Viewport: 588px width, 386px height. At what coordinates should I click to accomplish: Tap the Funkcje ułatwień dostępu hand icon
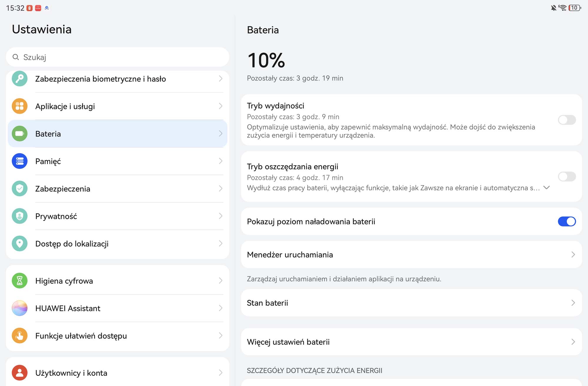click(19, 336)
